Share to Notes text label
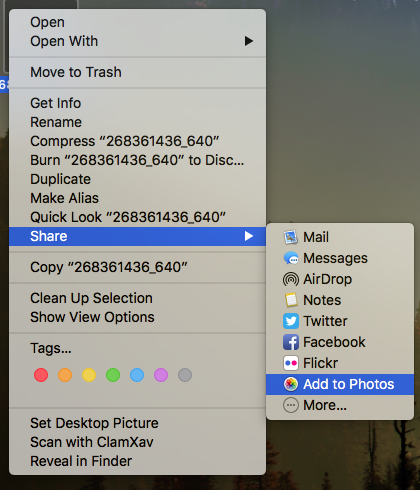The image size is (420, 490). (322, 300)
